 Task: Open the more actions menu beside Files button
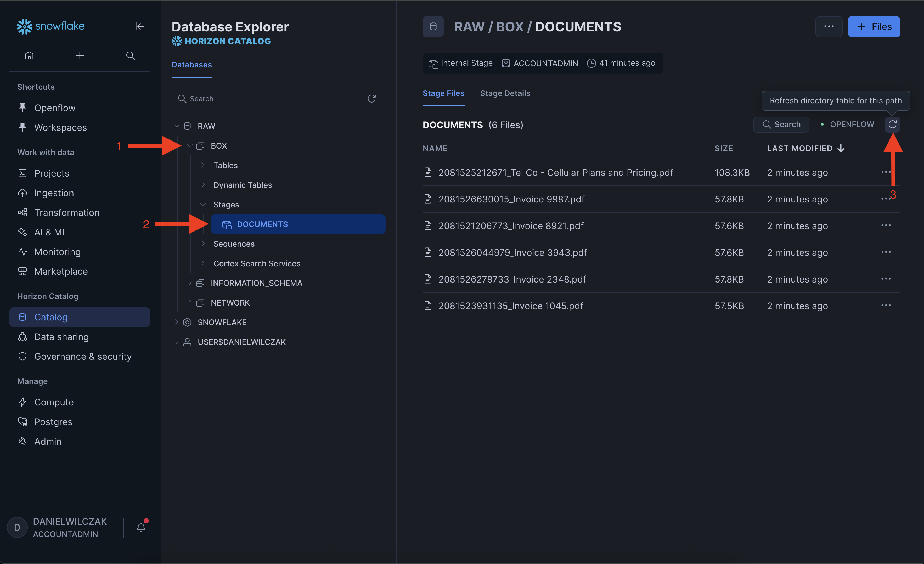829,27
